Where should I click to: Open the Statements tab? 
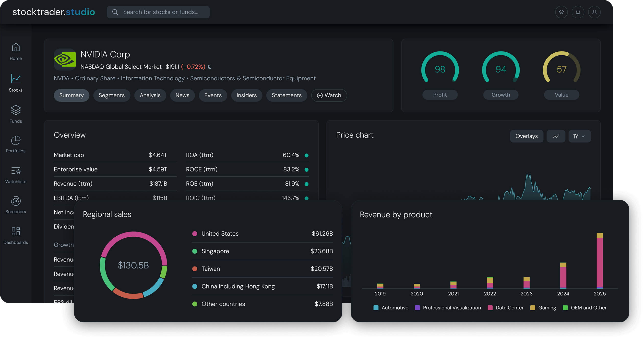click(286, 95)
